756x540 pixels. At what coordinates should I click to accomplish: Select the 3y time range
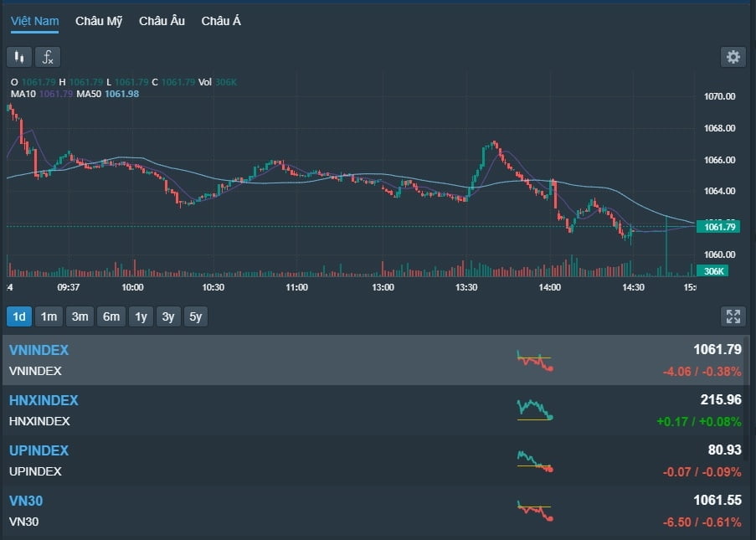pyautogui.click(x=168, y=316)
